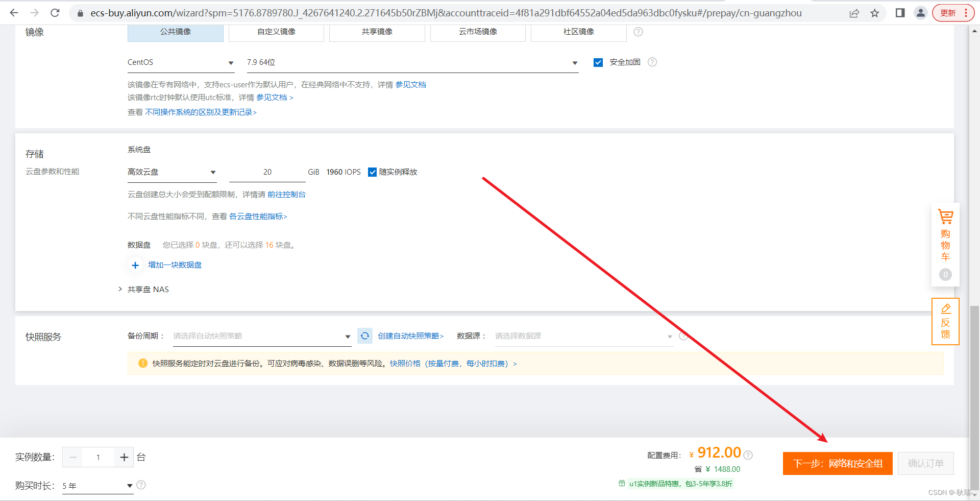Click the u1实例新品特惠 promotion text
This screenshot has height=501, width=980.
click(680, 484)
